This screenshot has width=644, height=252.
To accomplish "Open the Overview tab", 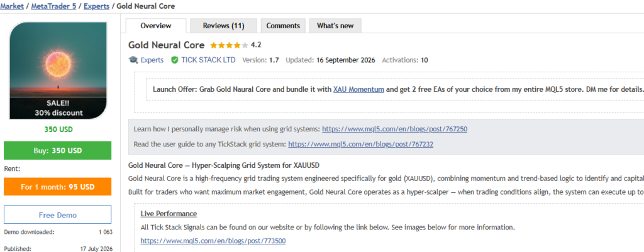I will pos(156,26).
